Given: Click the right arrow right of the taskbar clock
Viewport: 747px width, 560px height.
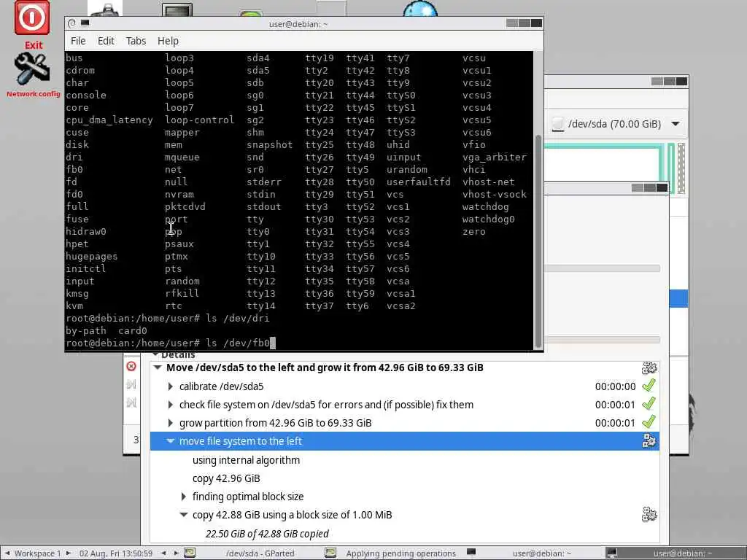Looking at the screenshot, I should [x=176, y=553].
